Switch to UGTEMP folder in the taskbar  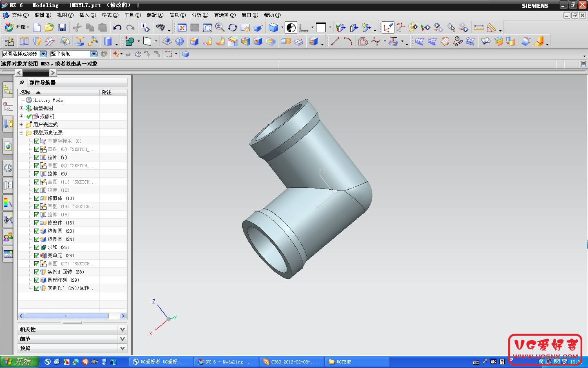click(356, 362)
